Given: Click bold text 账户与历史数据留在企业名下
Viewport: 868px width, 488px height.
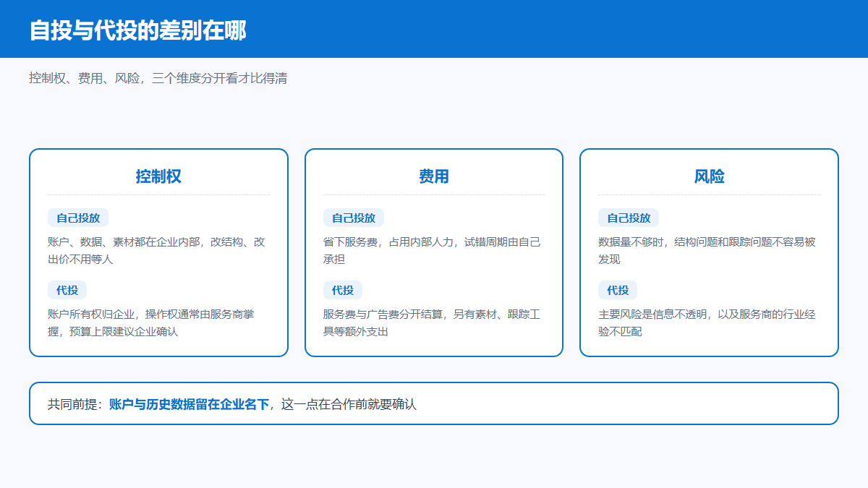Looking at the screenshot, I should [189, 404].
